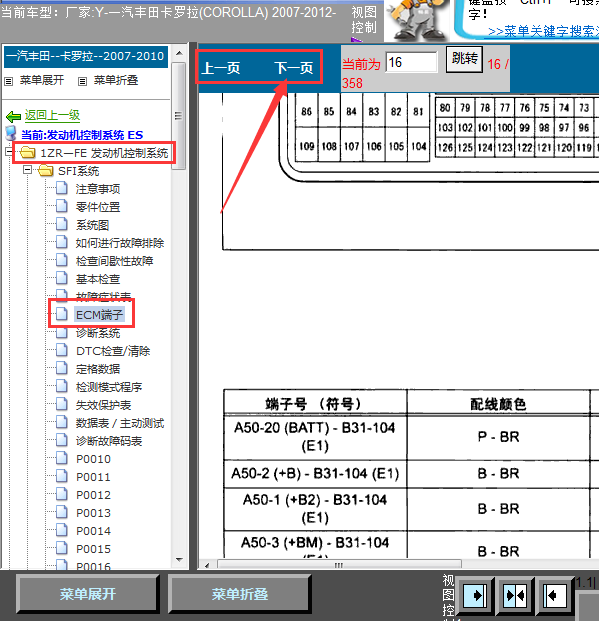This screenshot has height=621, width=599.
Task: Click 当前:发动机控制系统 ES link
Action: [82, 135]
